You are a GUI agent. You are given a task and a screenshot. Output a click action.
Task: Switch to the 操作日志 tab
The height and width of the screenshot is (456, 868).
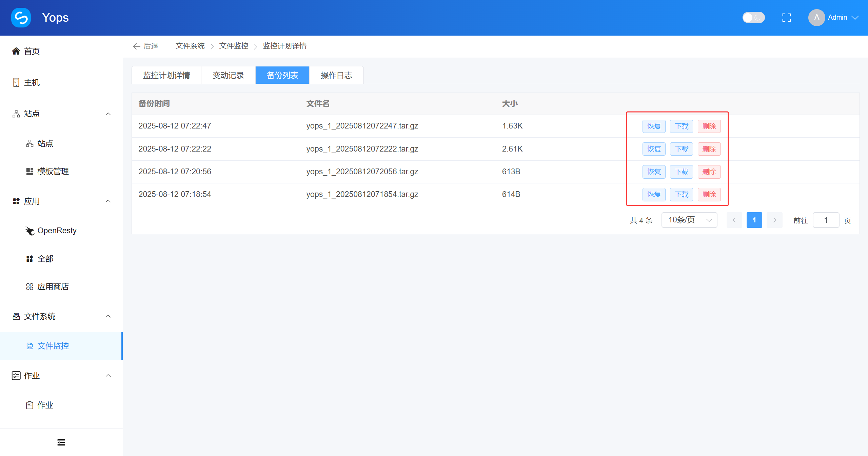tap(336, 75)
